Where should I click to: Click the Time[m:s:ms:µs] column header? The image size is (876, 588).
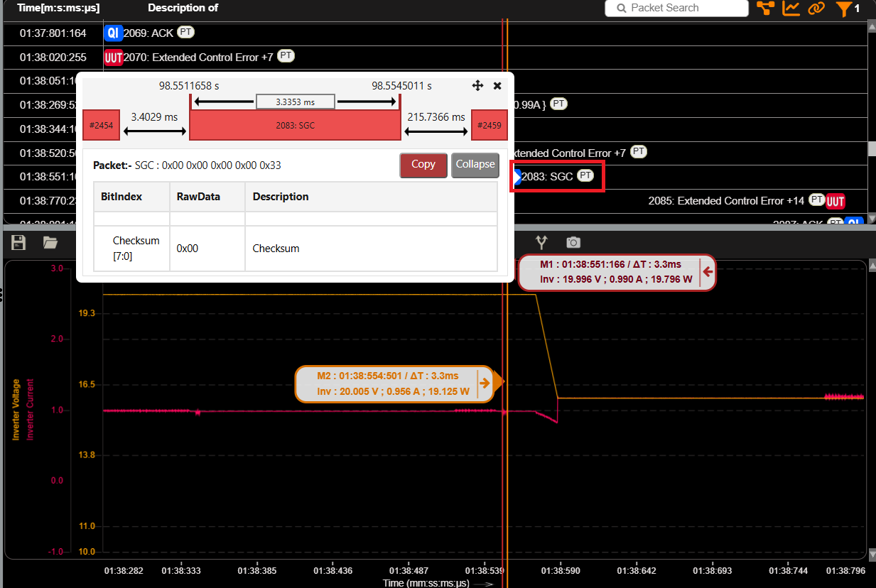coord(58,8)
